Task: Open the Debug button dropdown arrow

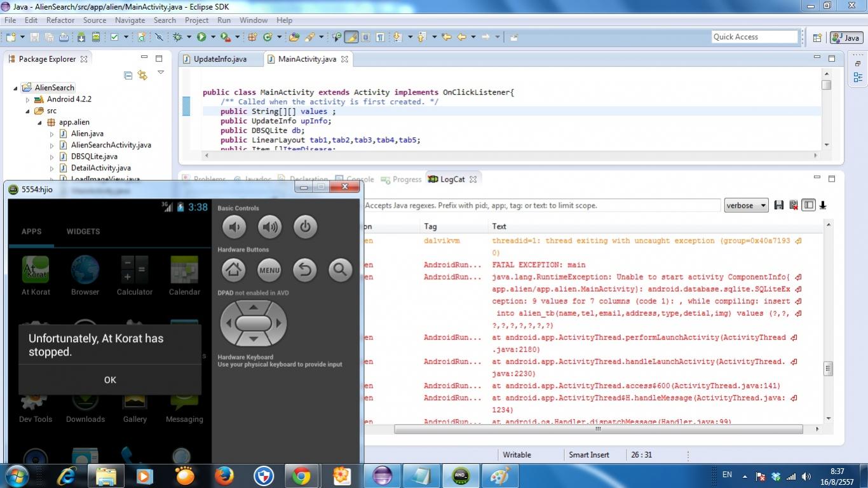Action: tap(189, 37)
